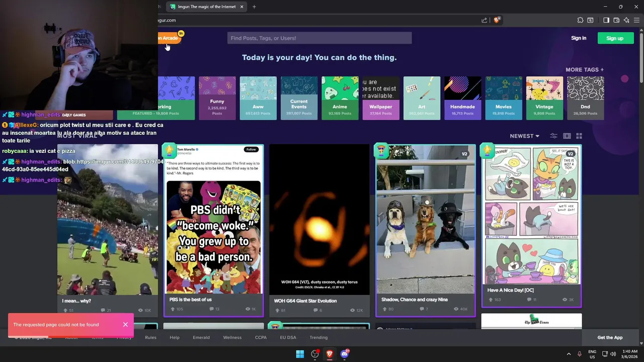The image size is (644, 362).
Task: Click the CCPA footer link
Action: (261, 337)
